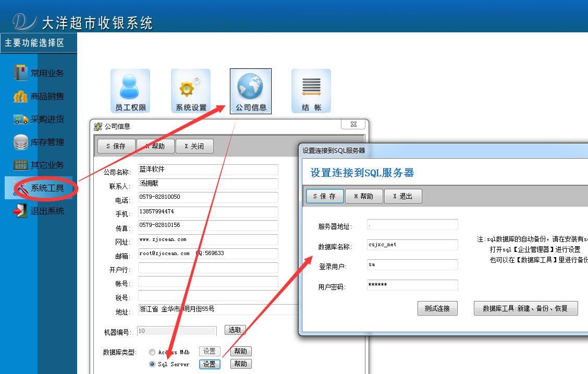588x374 pixels.
Task: Open 员工权限 employee permissions icon
Action: point(130,90)
